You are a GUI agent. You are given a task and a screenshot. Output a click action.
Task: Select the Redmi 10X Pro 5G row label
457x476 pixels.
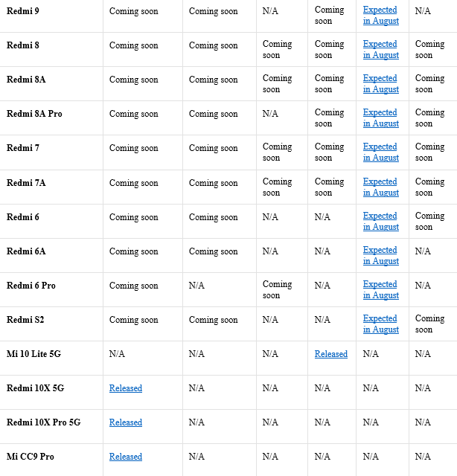tap(43, 422)
